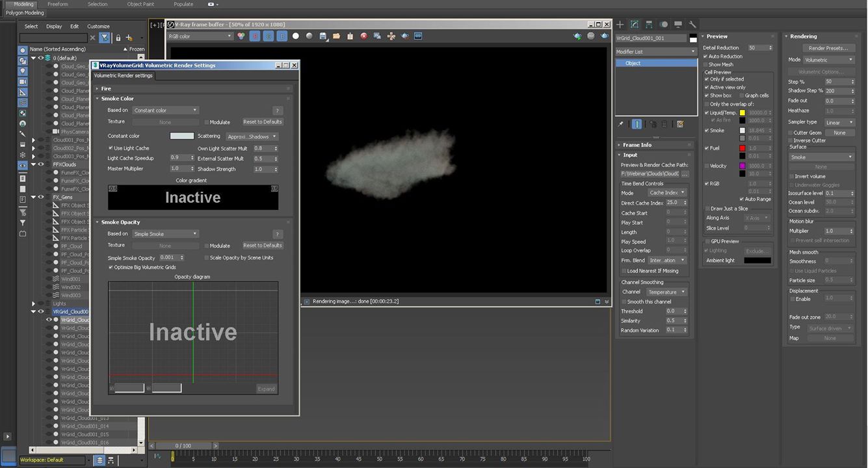Click the Render Presets button
The width and height of the screenshot is (868, 468).
pyautogui.click(x=828, y=48)
